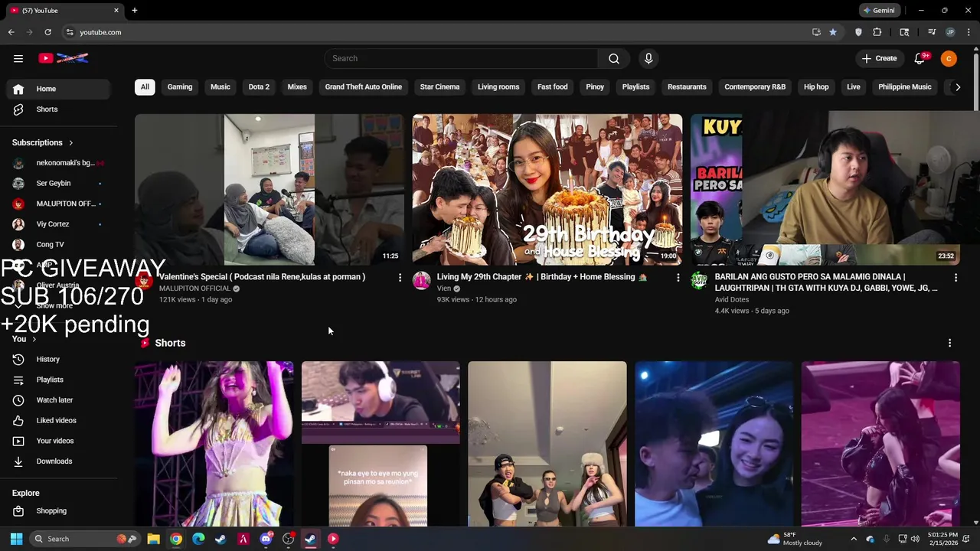Click the address bar URL
Screen dimensions: 980x551
(x=100, y=32)
